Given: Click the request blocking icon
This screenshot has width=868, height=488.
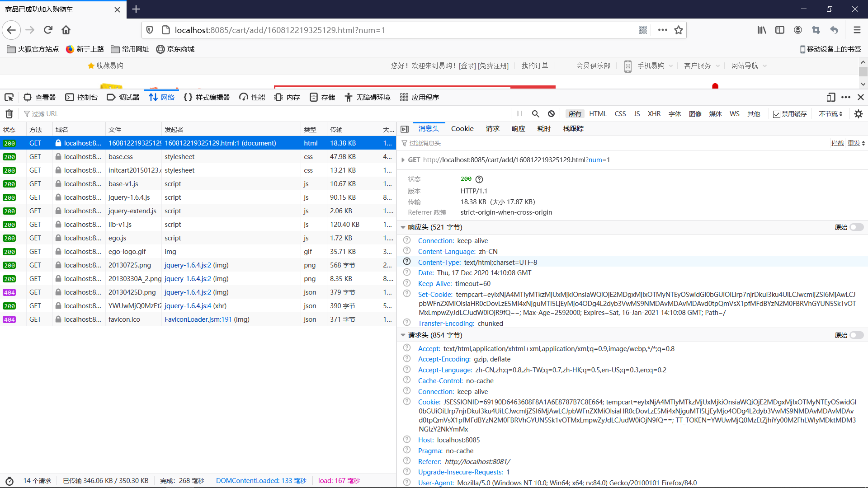Looking at the screenshot, I should 551,114.
